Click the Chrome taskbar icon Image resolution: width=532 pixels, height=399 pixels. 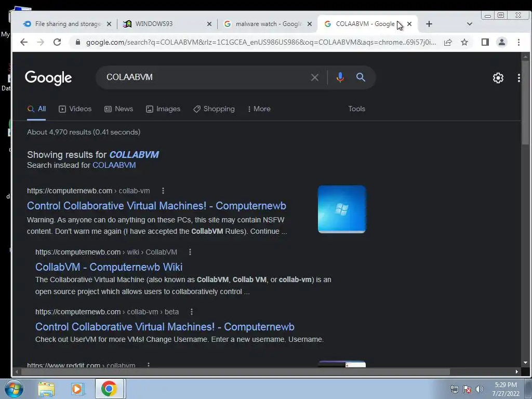pos(109,389)
